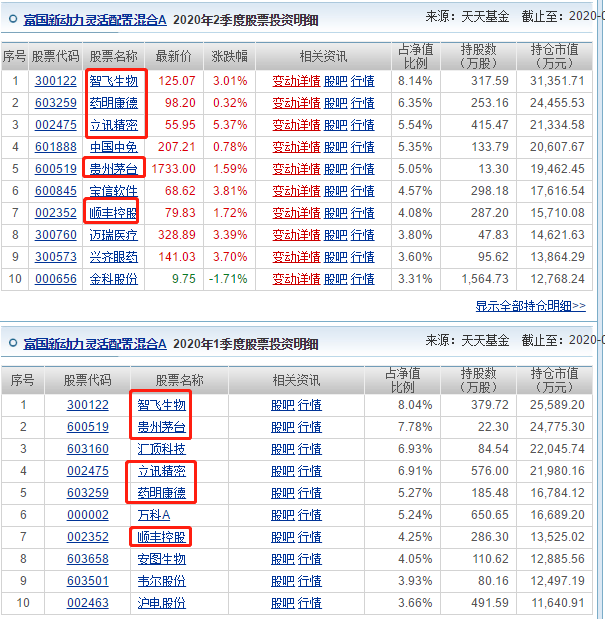Open stock code 603501
This screenshot has height=619, width=605.
(x=88, y=581)
